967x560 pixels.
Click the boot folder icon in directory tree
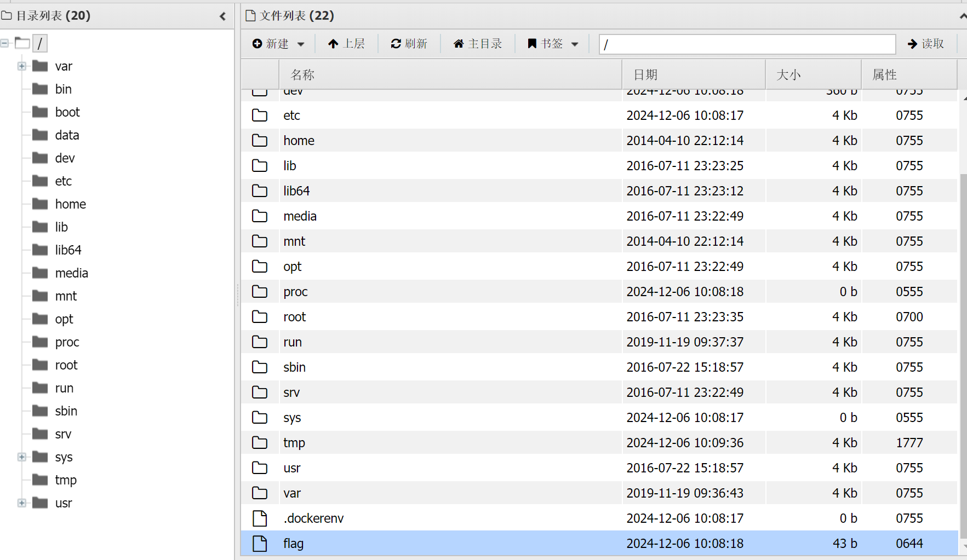pyautogui.click(x=40, y=112)
